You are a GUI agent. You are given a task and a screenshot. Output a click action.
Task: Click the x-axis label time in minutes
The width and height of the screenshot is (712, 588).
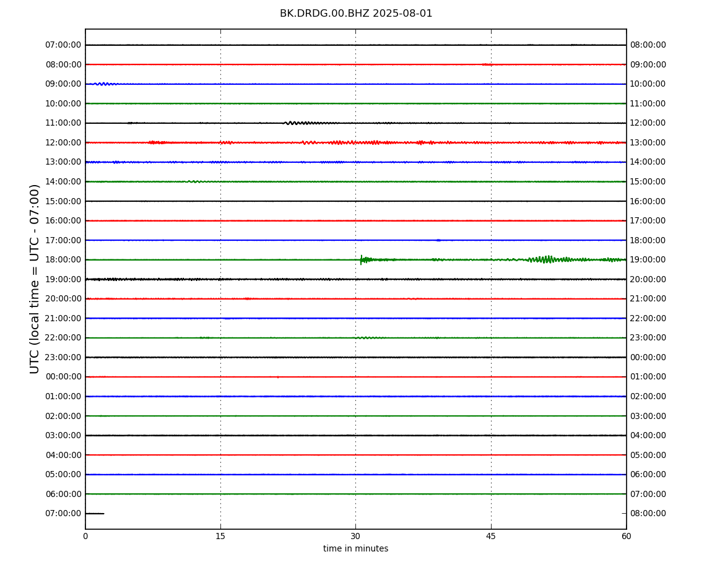tap(355, 548)
